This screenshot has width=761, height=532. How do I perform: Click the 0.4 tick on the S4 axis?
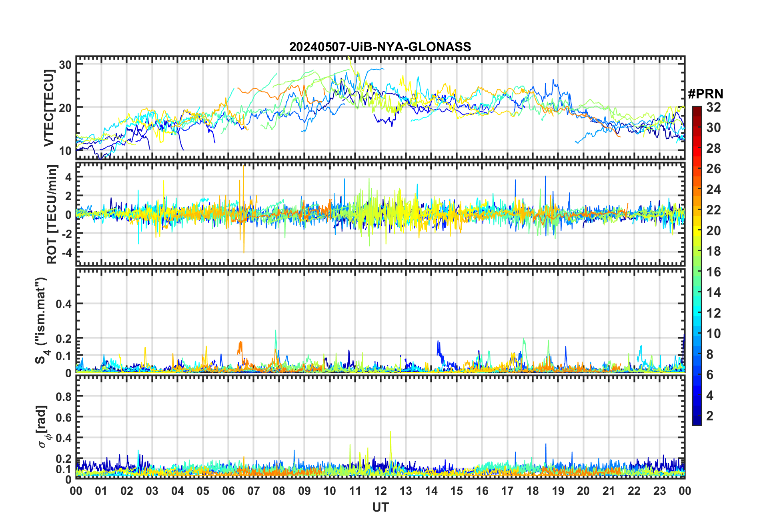pyautogui.click(x=64, y=304)
